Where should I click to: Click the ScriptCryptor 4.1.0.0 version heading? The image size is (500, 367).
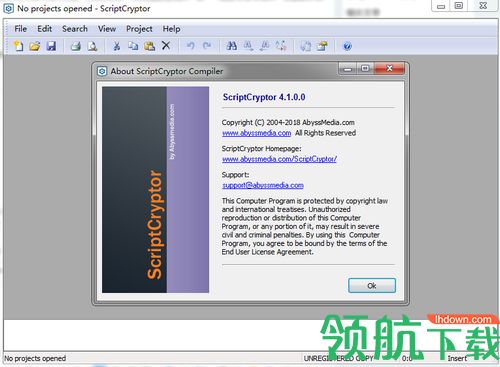[x=264, y=97]
